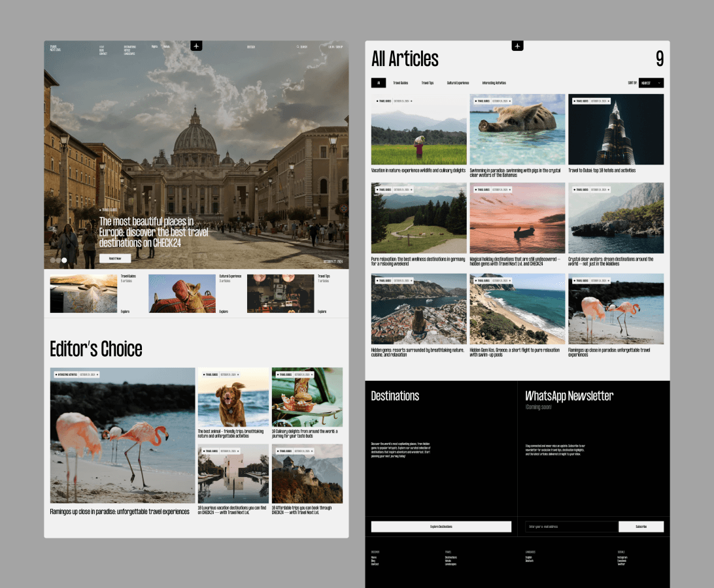Click the All Articles heading

[405, 59]
